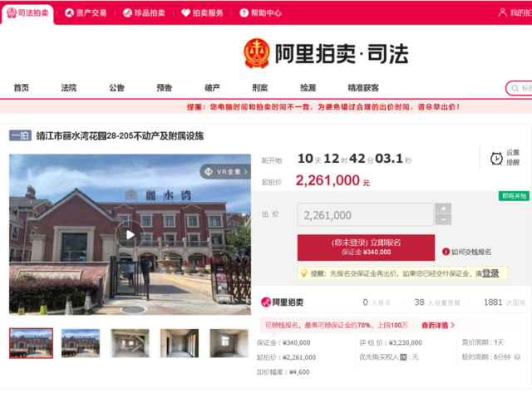532x393 pixels.
Task: Click the 一拍 auction round badge
Action: (x=20, y=135)
